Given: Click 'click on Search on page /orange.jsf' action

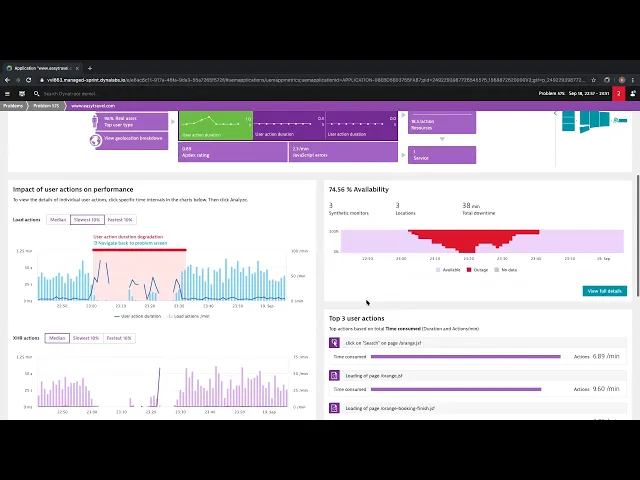Looking at the screenshot, I should 383,343.
